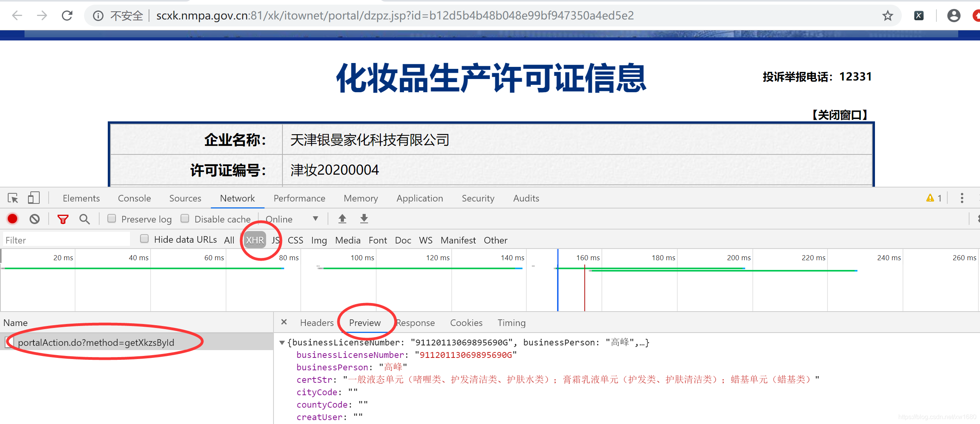Open site info icon beside 不安全
Viewport: 980px width, 424px height.
point(98,16)
